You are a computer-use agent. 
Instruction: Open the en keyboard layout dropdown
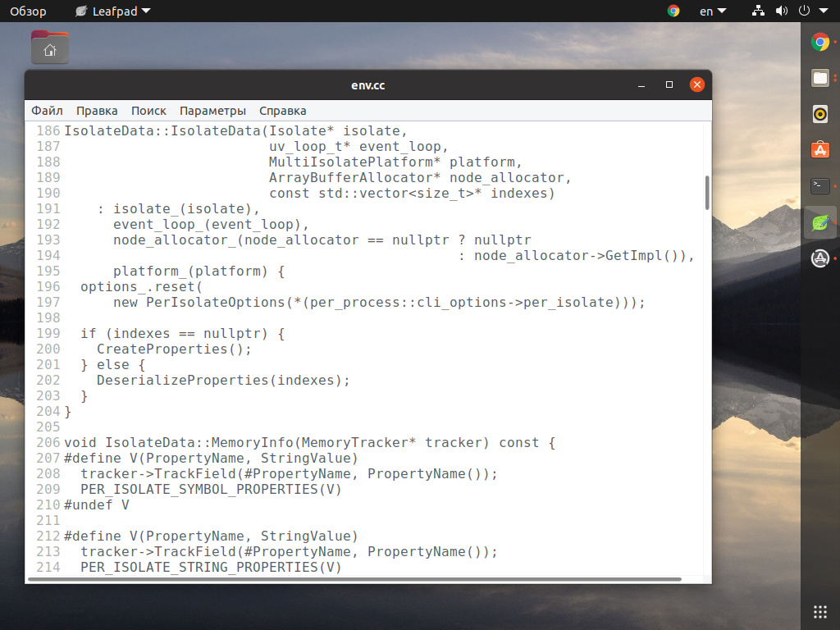click(713, 11)
